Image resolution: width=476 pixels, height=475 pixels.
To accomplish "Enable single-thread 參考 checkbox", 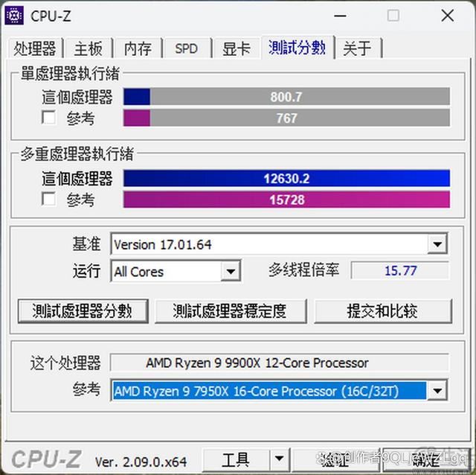I will (x=48, y=118).
